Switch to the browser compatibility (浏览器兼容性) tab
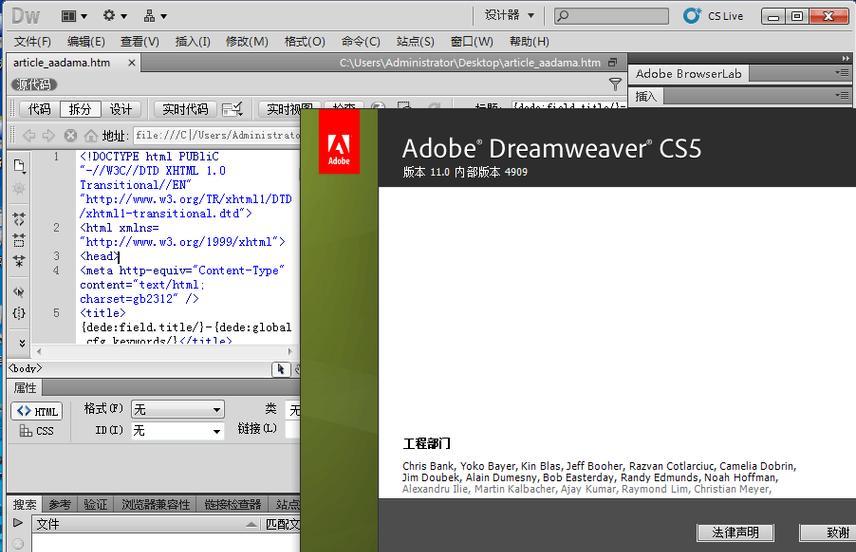 [x=156, y=504]
